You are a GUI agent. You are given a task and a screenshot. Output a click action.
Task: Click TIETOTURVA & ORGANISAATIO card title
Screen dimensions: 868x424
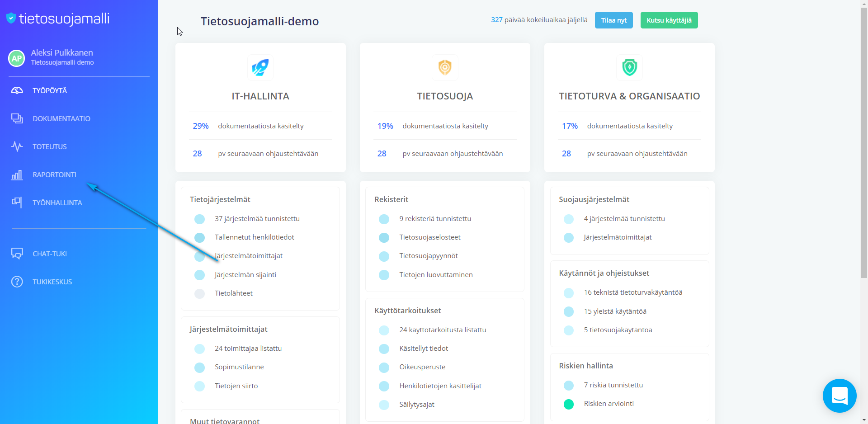629,96
